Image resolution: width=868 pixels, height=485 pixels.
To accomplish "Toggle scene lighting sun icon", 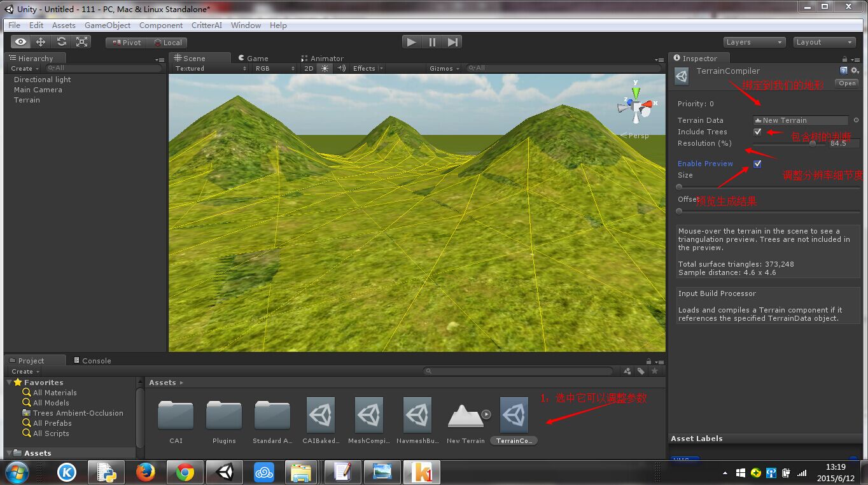I will (x=325, y=68).
